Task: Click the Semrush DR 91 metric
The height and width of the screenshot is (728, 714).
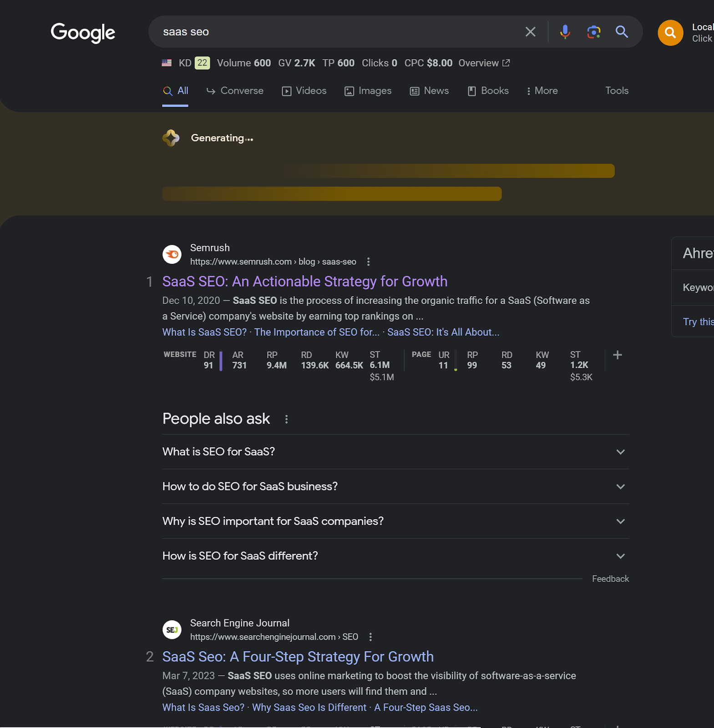Action: click(209, 360)
